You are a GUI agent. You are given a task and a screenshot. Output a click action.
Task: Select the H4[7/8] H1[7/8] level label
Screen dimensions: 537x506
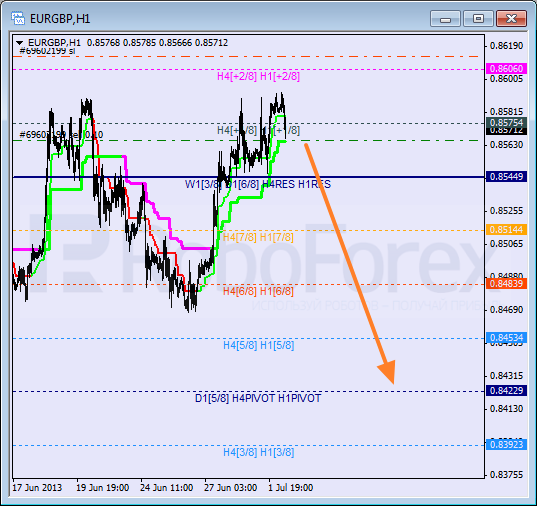click(x=258, y=237)
